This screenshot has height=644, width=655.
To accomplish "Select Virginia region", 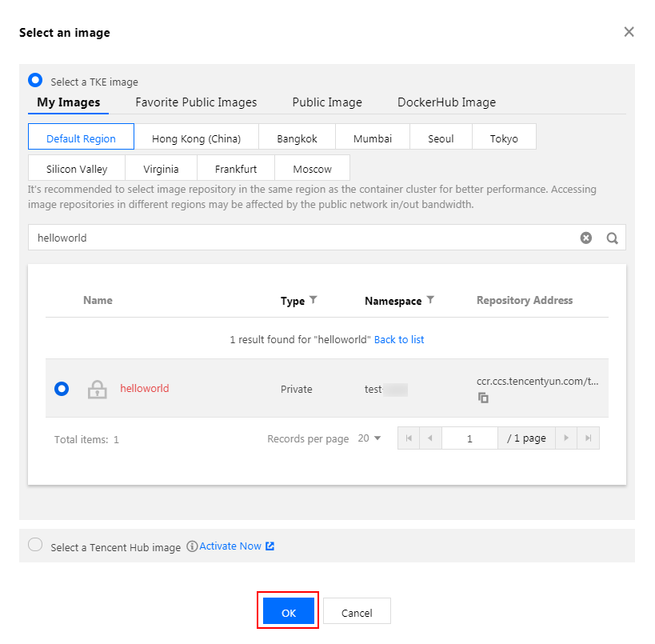I will (x=161, y=167).
